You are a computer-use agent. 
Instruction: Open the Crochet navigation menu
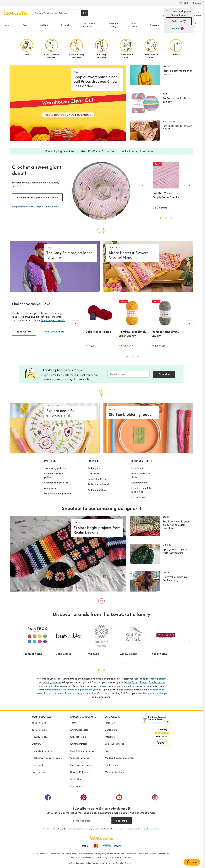click(x=65, y=25)
